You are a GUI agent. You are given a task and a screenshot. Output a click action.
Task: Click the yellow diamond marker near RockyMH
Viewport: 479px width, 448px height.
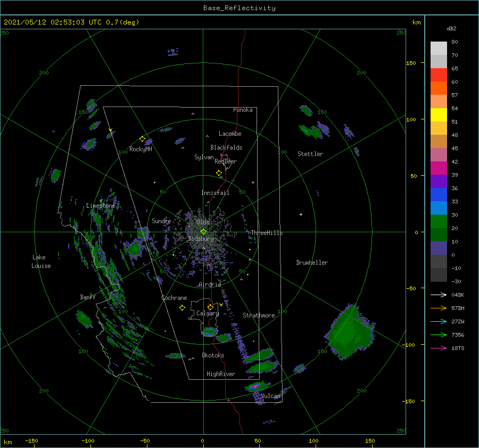tap(142, 139)
